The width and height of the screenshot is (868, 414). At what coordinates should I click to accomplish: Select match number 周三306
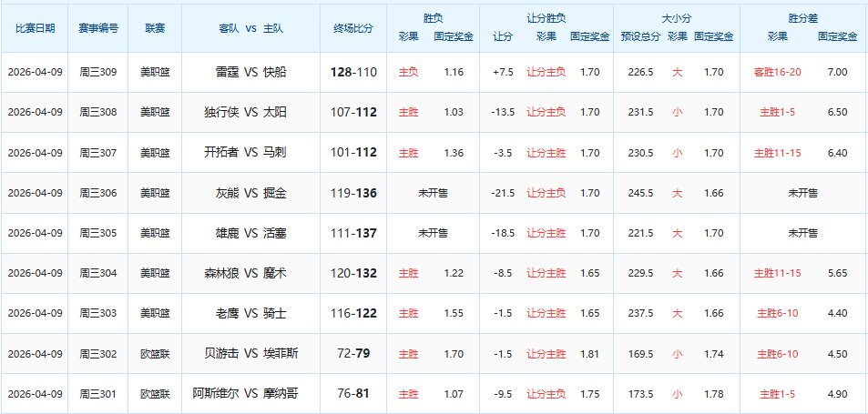pyautogui.click(x=98, y=193)
